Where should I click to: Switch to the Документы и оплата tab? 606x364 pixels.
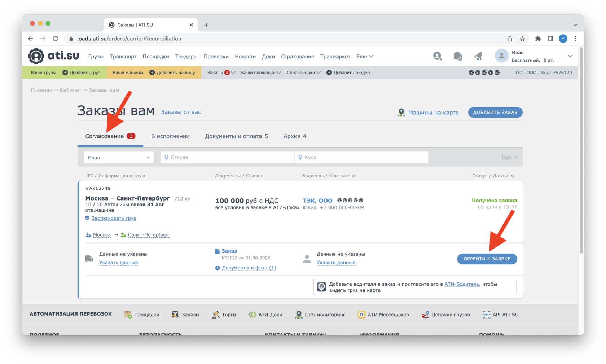coord(237,136)
